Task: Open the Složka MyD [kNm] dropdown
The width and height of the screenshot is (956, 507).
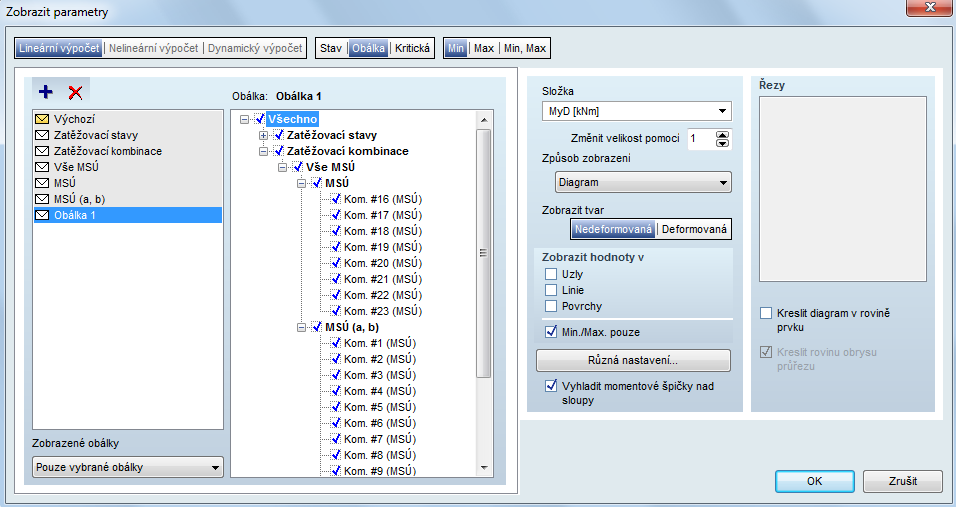Action: tap(637, 112)
